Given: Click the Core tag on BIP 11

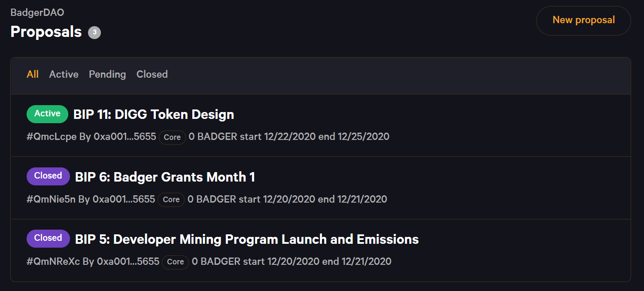Looking at the screenshot, I should [x=172, y=137].
